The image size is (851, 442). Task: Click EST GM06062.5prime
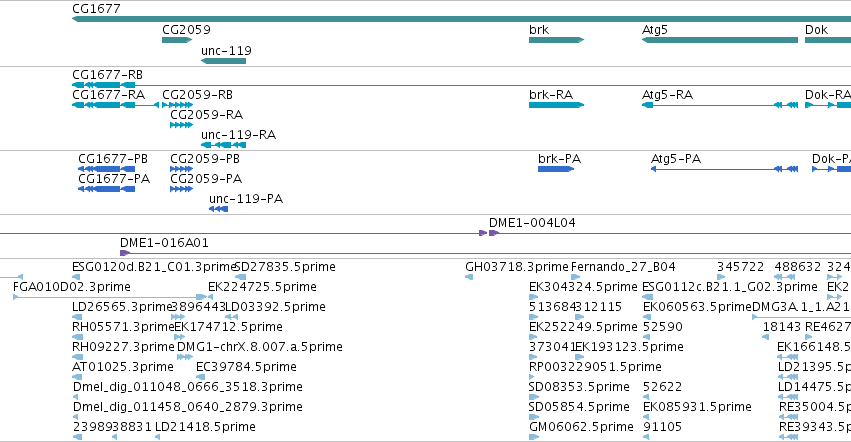point(581,428)
